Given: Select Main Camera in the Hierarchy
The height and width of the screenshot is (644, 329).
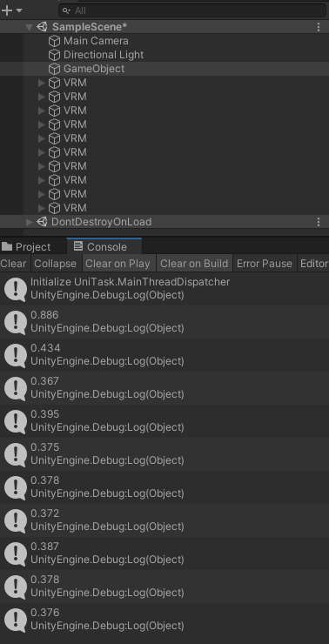Looking at the screenshot, I should [x=96, y=41].
